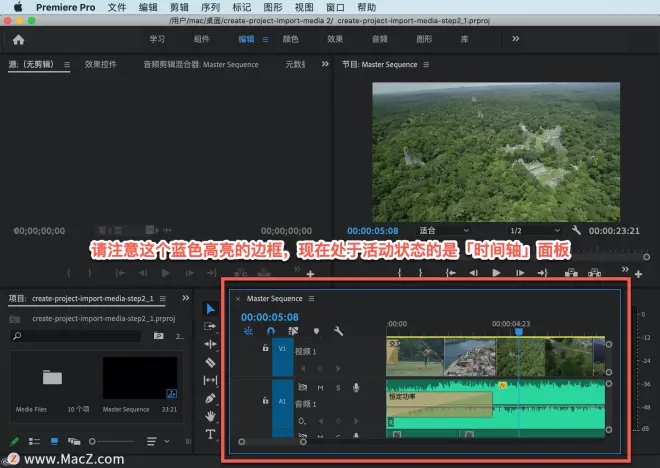This screenshot has width=660, height=468.
Task: Click timeline horizontal zoom scroll handle
Action: click(x=303, y=441)
